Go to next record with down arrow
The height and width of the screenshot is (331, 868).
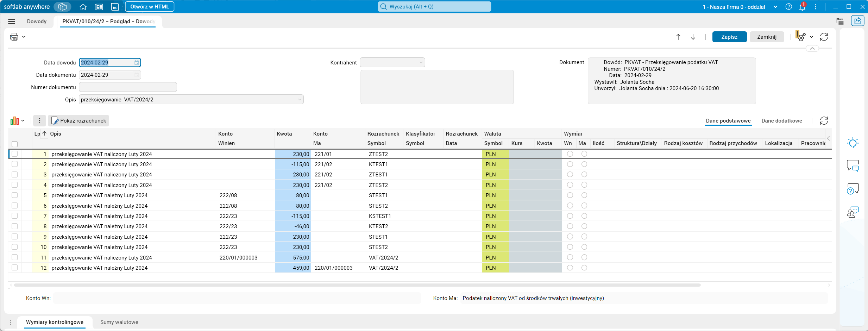point(693,37)
